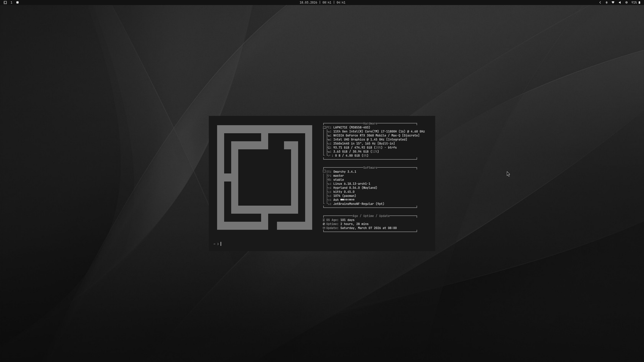
Task: Click the Uptime clock icon in the terminal
Action: (324, 224)
